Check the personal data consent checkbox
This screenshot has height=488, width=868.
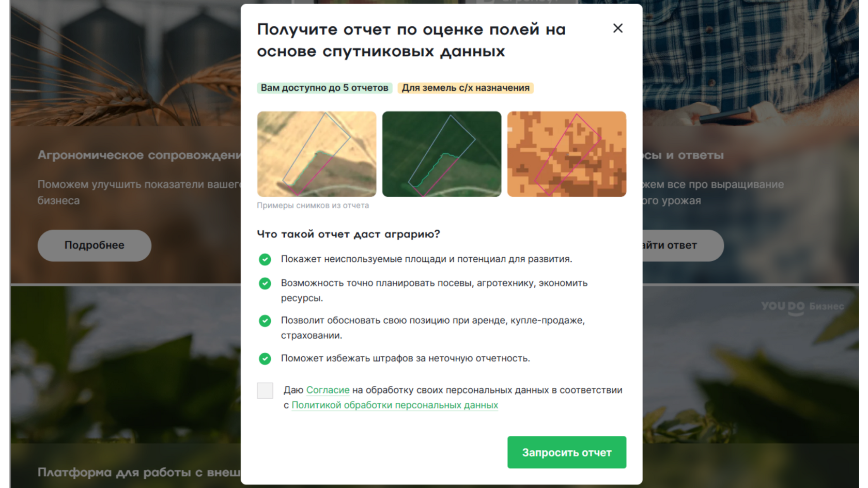[265, 390]
